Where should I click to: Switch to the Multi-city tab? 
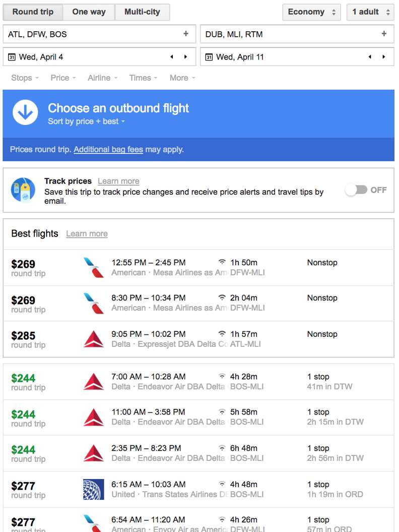142,12
